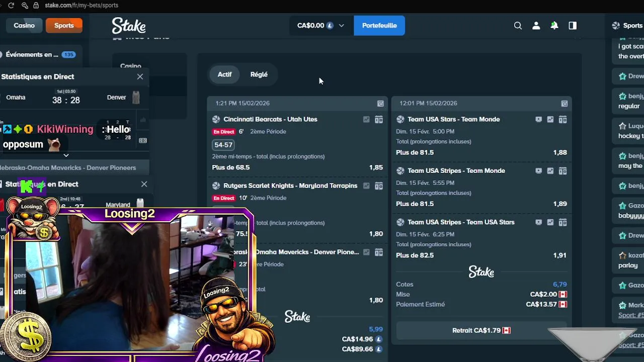Screen dimensions: 644x362
Task: Open scoreboard for Rutgers Scarlet Knights match
Action: coord(379,186)
